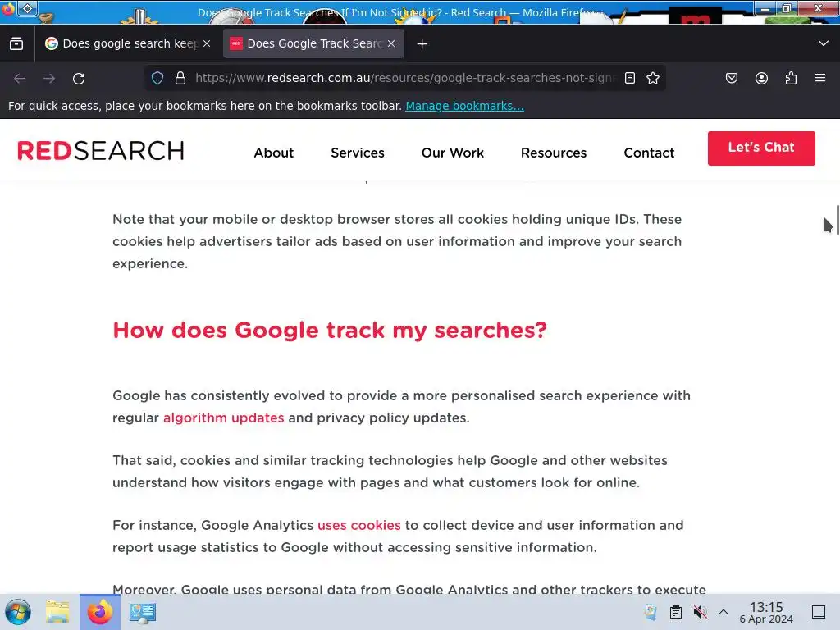Open Firefox account icon
Screen dimensions: 840x630
click(x=761, y=78)
